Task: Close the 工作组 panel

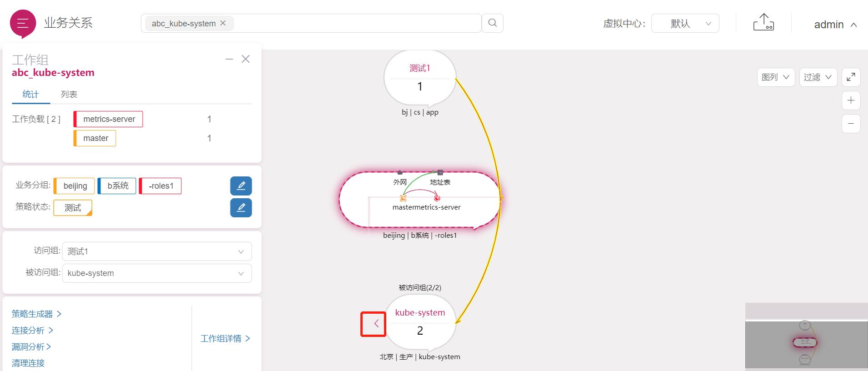Action: (x=245, y=59)
